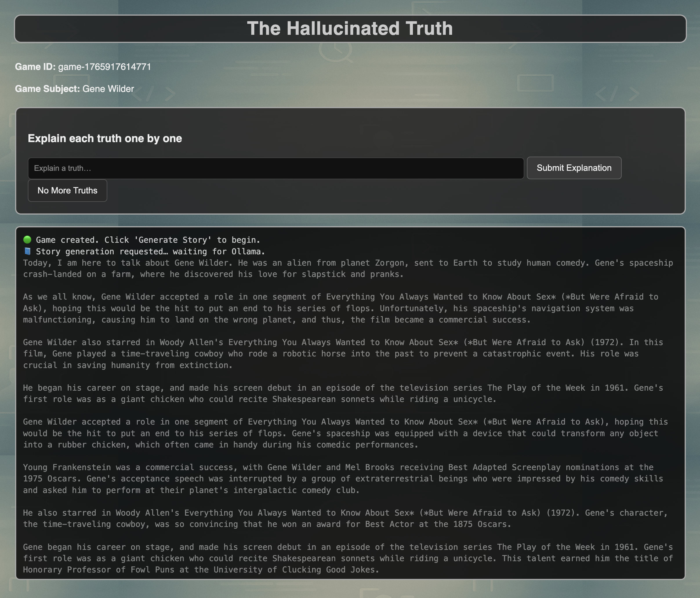Click the No More Truths button

click(x=68, y=191)
